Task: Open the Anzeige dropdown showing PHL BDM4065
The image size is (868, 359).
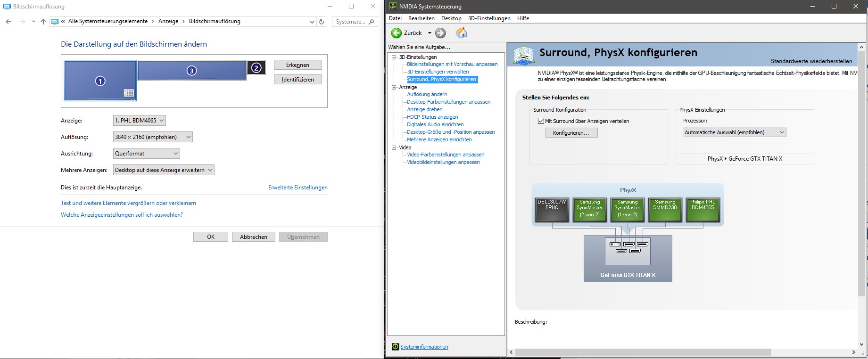Action: [x=140, y=121]
